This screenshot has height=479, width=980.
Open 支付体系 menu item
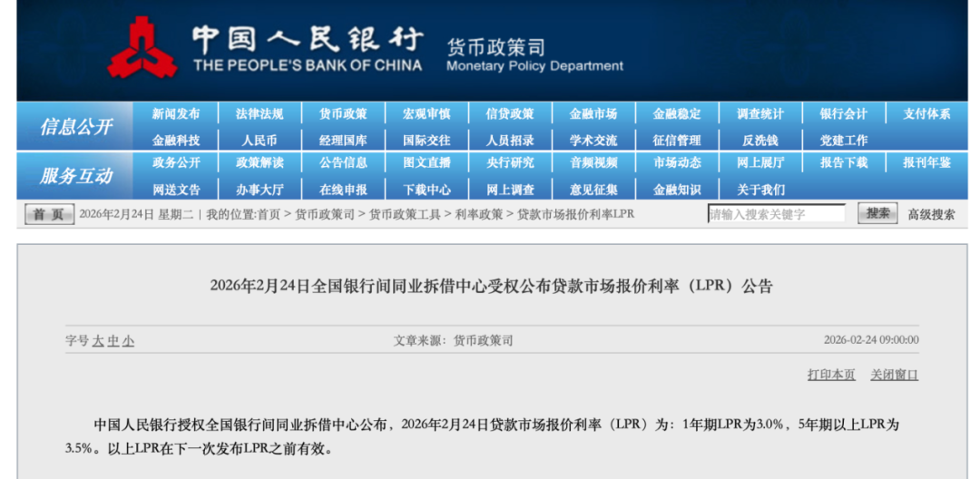click(x=926, y=113)
